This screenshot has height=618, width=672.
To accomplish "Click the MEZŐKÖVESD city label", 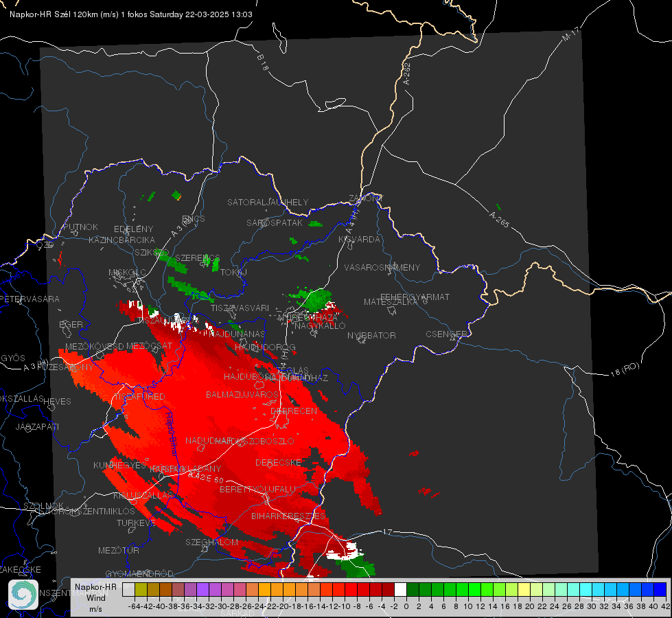I will click(95, 346).
